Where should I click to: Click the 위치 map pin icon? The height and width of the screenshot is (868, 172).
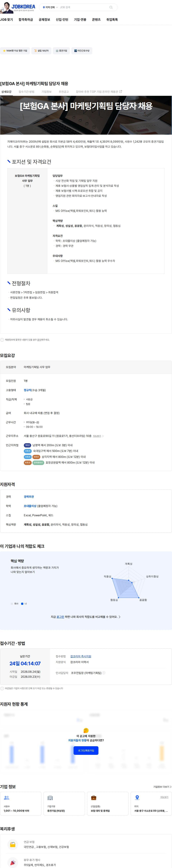(x=137, y=798)
